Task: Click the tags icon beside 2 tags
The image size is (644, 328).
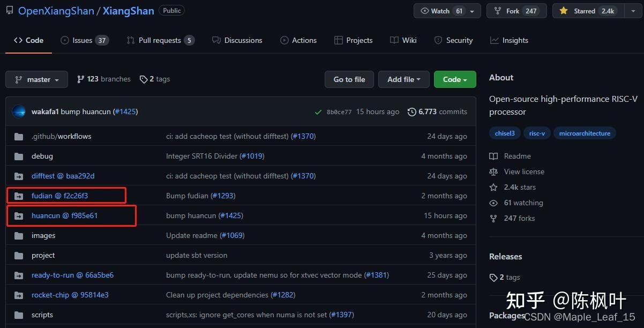Action: (x=143, y=79)
